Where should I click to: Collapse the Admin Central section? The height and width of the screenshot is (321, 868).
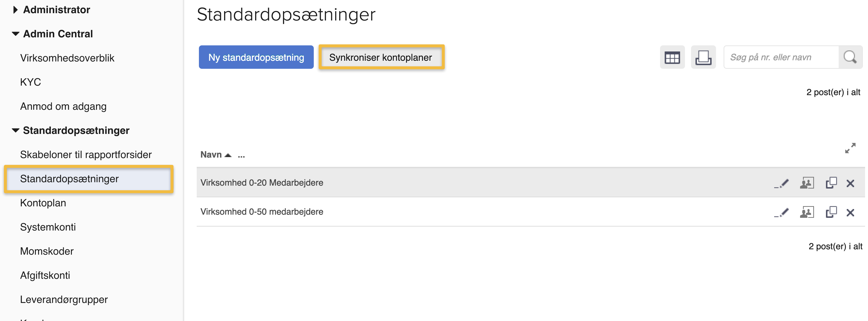coord(15,34)
